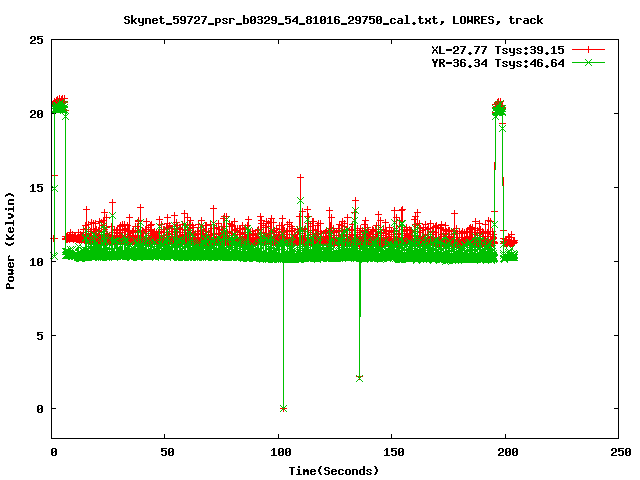Click the x-axis tick label 50
The width and height of the screenshot is (640, 480).
tap(167, 452)
